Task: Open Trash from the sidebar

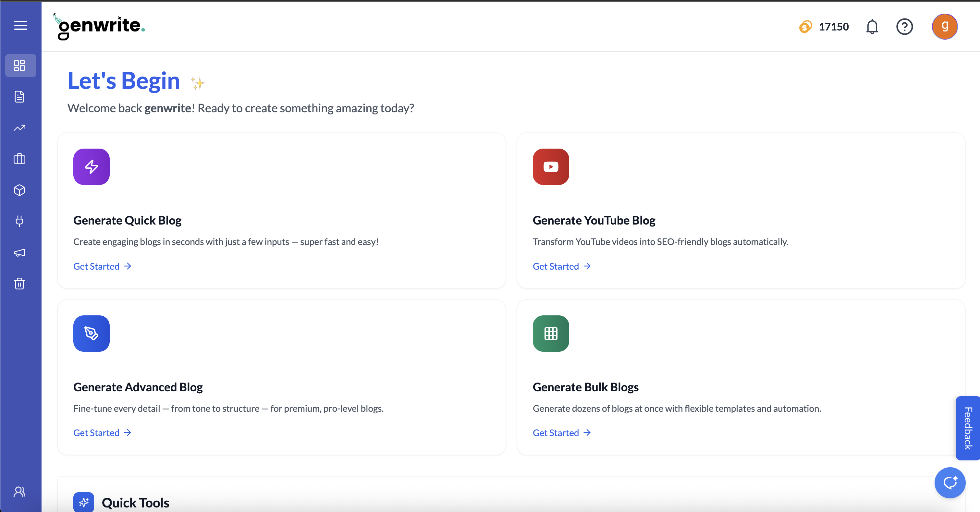Action: (x=19, y=284)
